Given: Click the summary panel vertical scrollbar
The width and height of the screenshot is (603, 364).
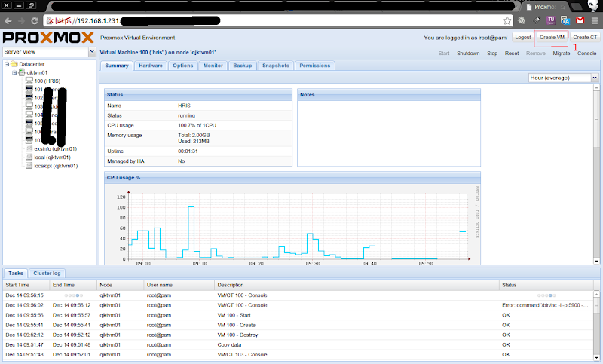Looking at the screenshot, I should coord(596,119).
